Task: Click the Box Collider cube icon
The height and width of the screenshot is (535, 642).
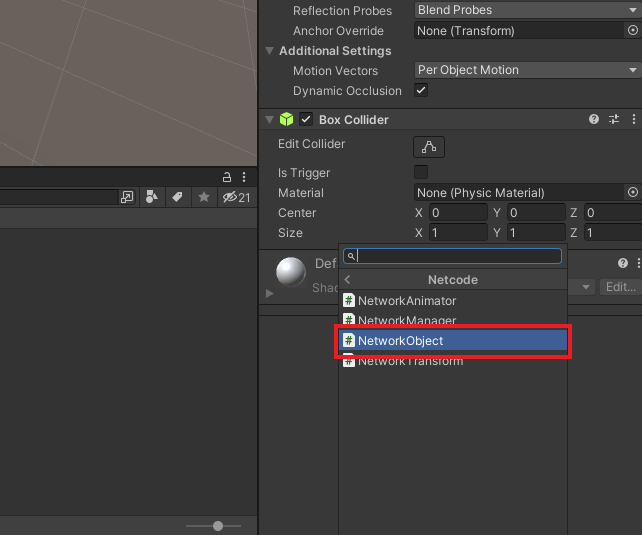Action: (x=286, y=120)
